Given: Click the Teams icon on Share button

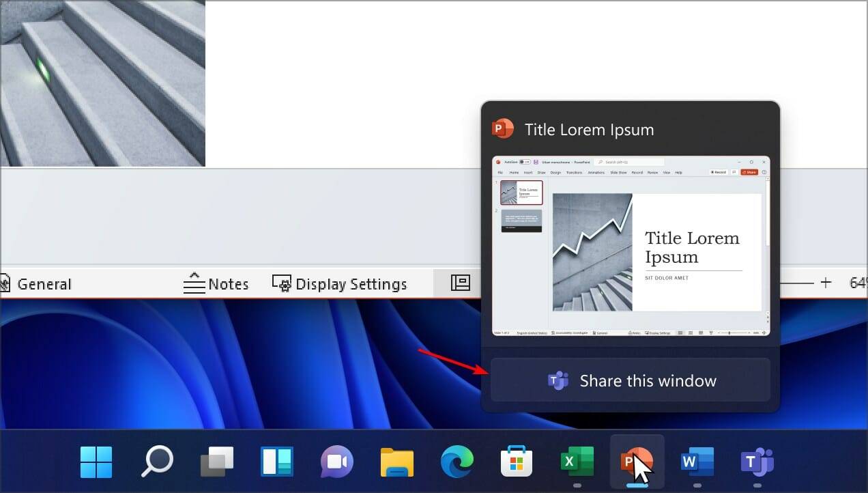Looking at the screenshot, I should click(x=558, y=380).
